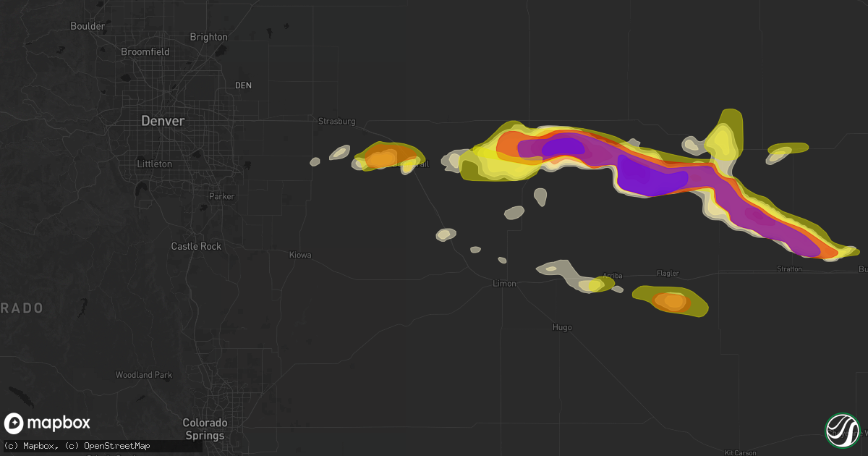Click the Flagler label
868x456 pixels.
click(x=668, y=274)
